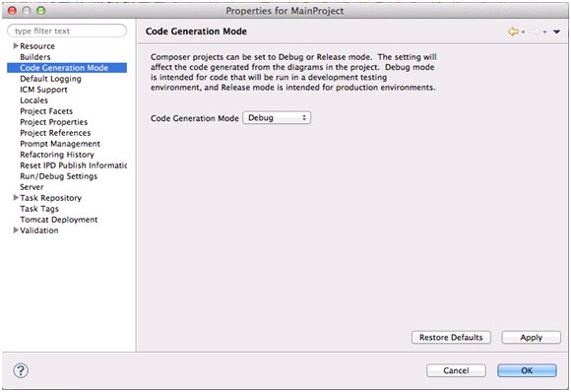This screenshot has height=392, width=571.
Task: Click the red close window button
Action: click(12, 10)
